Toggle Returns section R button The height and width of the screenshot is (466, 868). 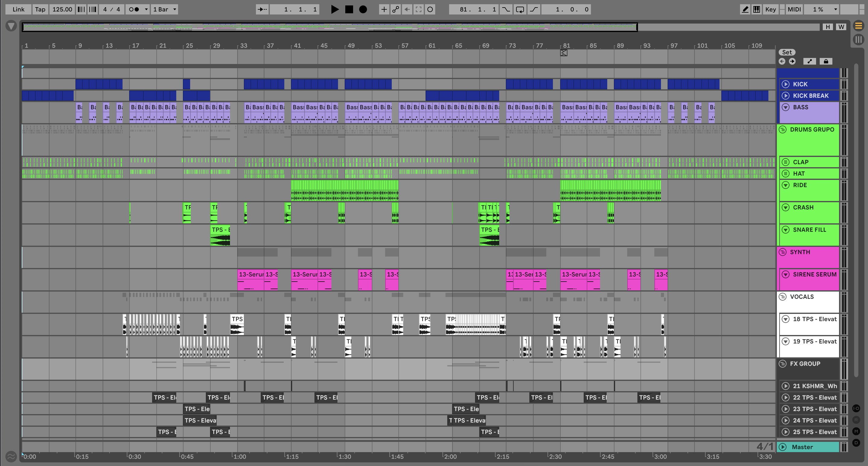856,420
